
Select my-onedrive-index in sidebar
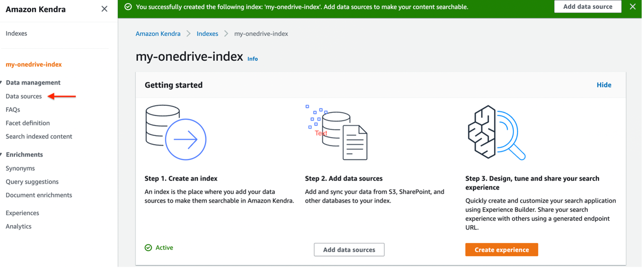(34, 65)
